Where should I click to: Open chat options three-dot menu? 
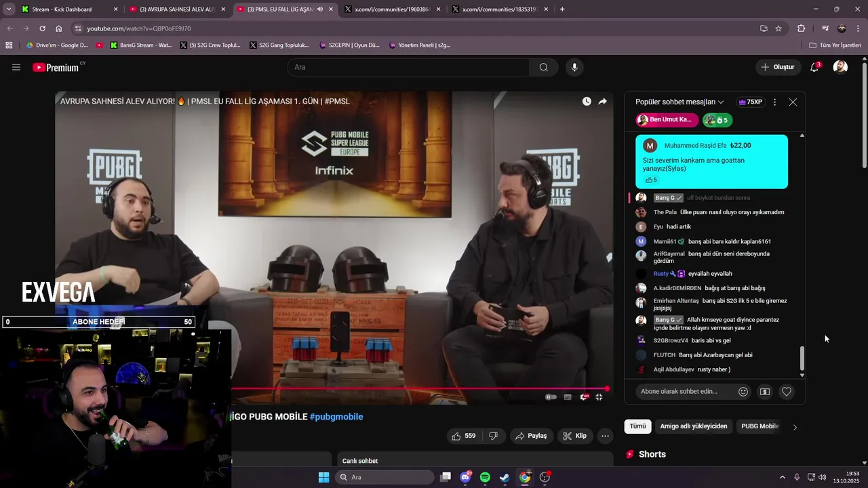tap(774, 102)
